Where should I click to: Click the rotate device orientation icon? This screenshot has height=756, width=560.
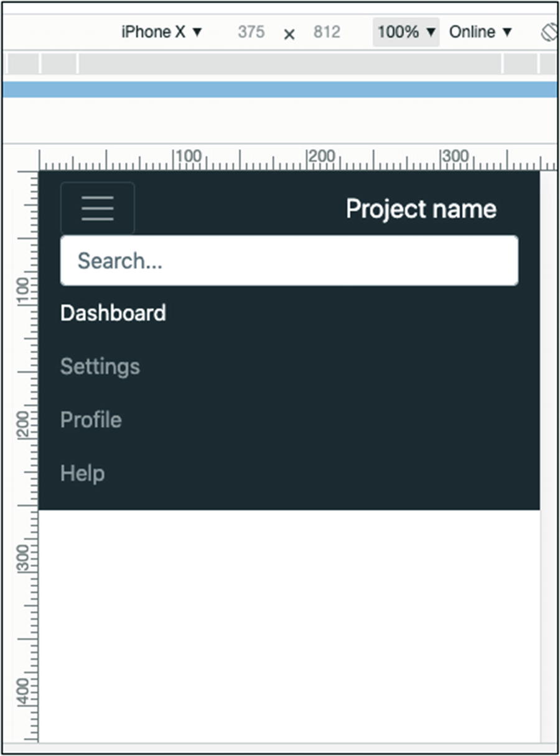click(x=549, y=32)
